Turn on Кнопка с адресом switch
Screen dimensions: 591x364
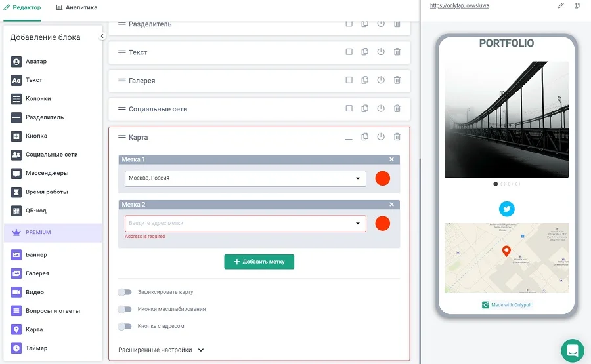click(124, 326)
